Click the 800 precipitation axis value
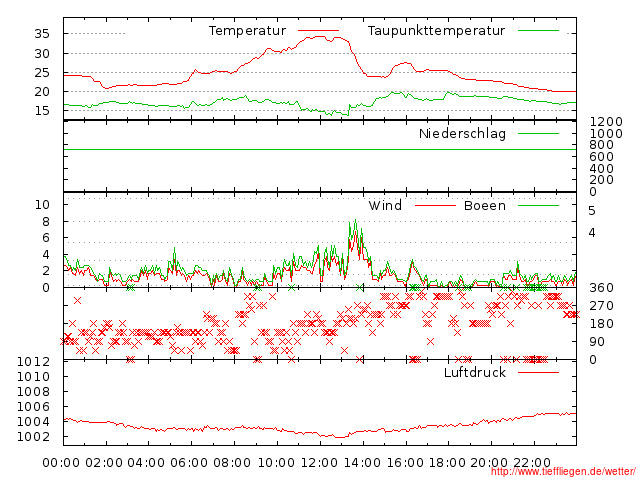 tap(602, 145)
